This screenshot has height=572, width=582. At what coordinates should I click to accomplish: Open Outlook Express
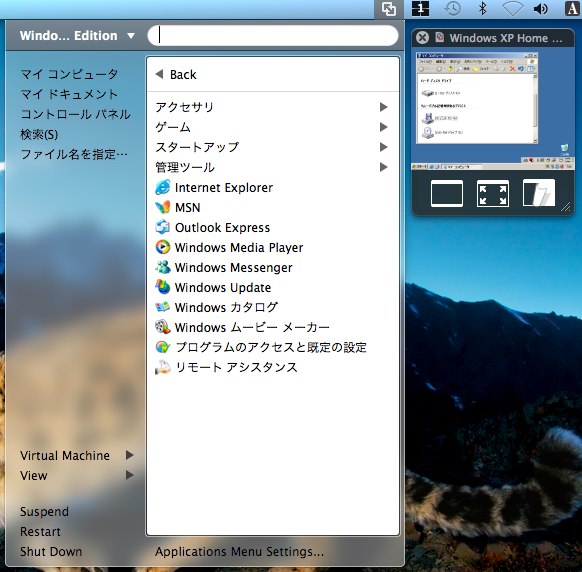213,228
